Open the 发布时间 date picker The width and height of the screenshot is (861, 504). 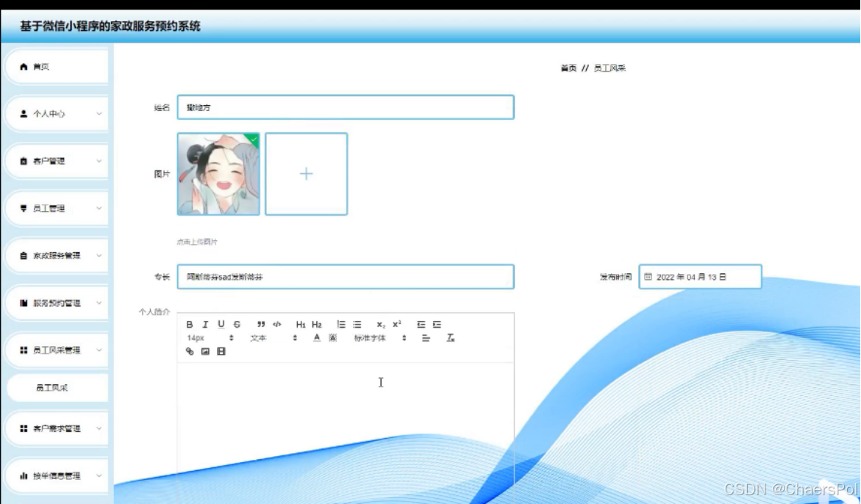click(x=700, y=277)
